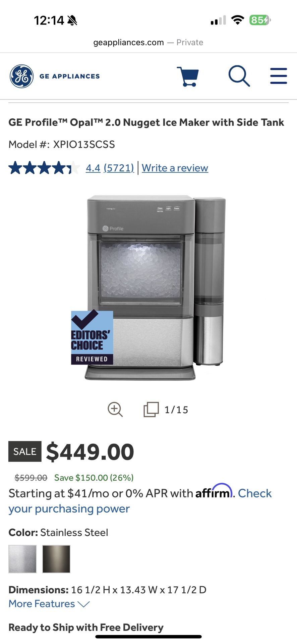Tap the GE logo emblem
297x644 pixels.
[x=21, y=76]
